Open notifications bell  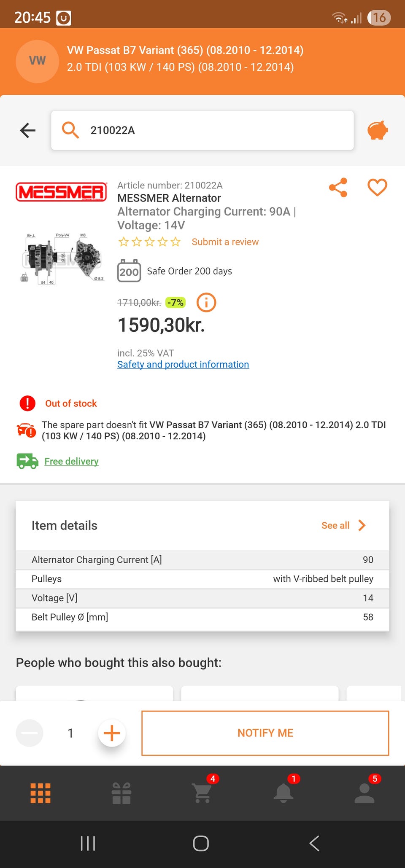coord(283,793)
